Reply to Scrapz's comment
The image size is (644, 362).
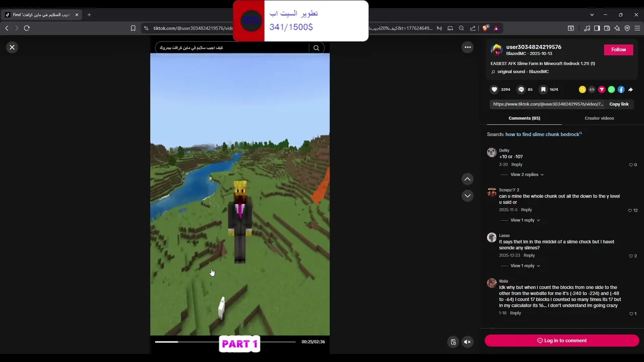[526, 210]
